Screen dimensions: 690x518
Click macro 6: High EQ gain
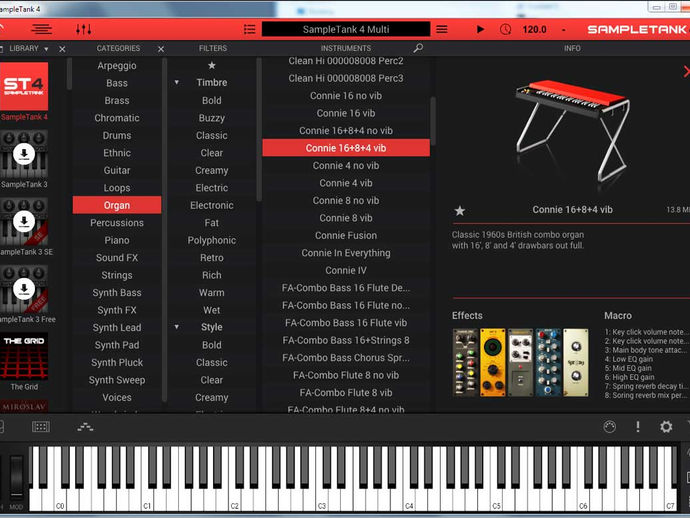pos(629,377)
